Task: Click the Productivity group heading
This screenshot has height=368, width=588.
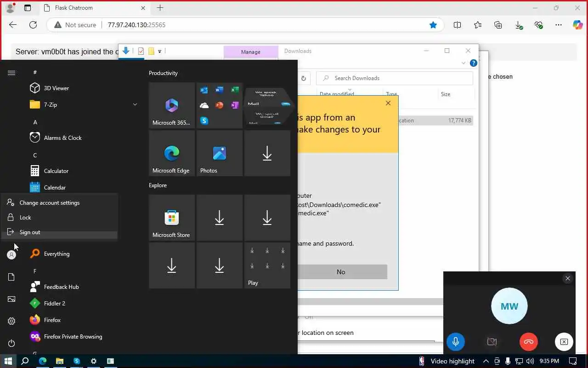Action: click(x=163, y=73)
